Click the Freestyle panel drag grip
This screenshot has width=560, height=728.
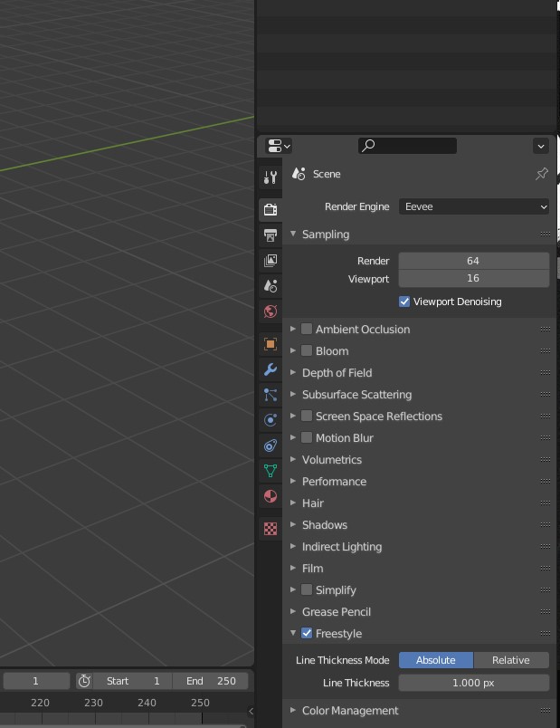[x=546, y=633]
